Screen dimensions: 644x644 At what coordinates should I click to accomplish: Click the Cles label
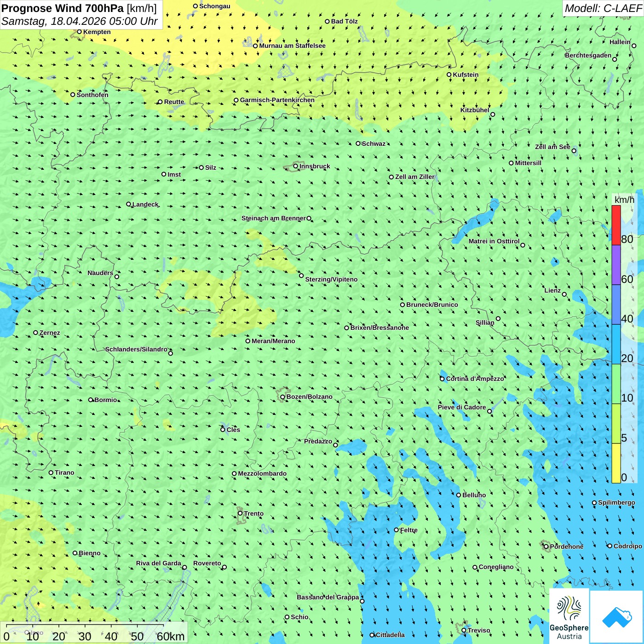(233, 430)
